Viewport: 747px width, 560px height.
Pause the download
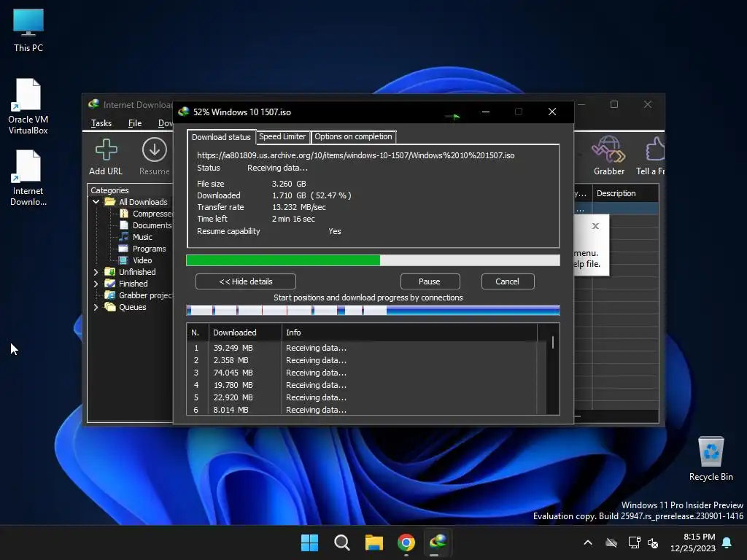[x=430, y=281]
